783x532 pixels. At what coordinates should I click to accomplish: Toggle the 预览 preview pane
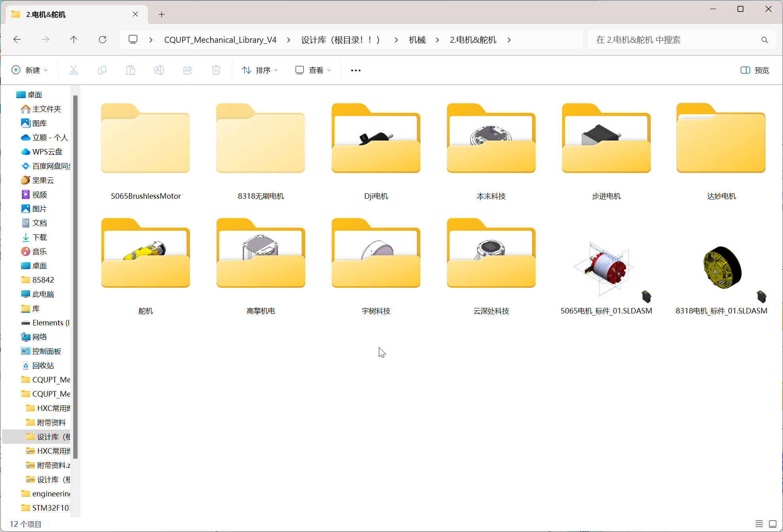click(755, 70)
